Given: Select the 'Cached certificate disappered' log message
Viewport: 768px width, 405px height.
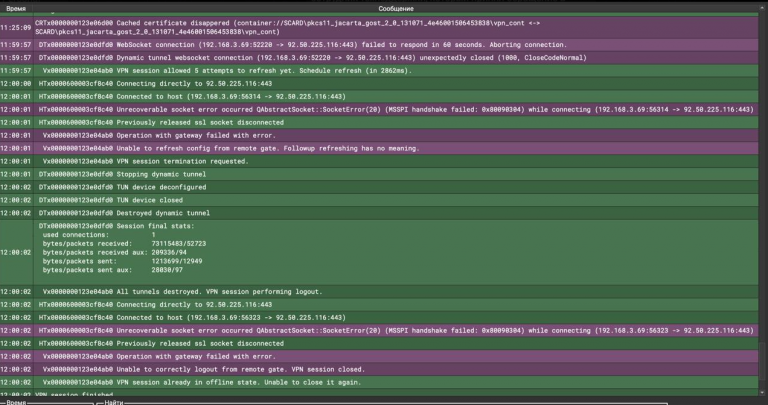Looking at the screenshot, I should 396,27.
